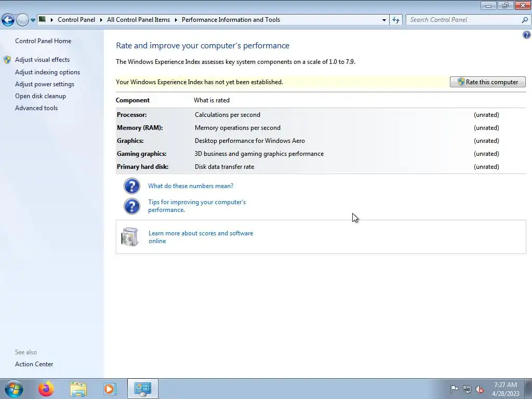This screenshot has width=532, height=399.
Task: Open Advanced tools
Action: pos(36,108)
